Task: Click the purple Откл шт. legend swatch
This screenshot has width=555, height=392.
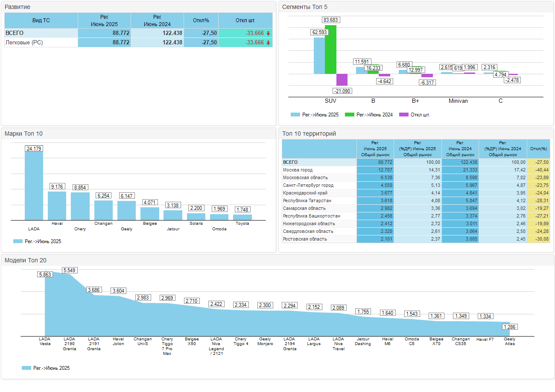Action: click(404, 115)
